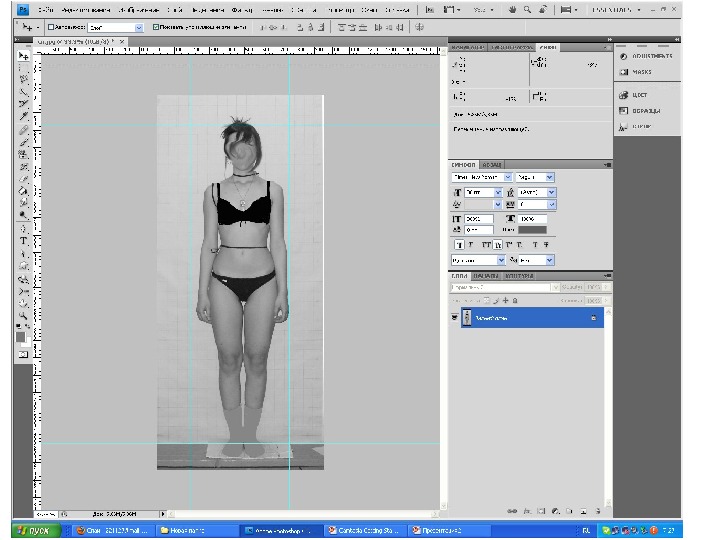Select the Horizontal Type tool
Viewport: 720px width, 540px height.
click(23, 241)
